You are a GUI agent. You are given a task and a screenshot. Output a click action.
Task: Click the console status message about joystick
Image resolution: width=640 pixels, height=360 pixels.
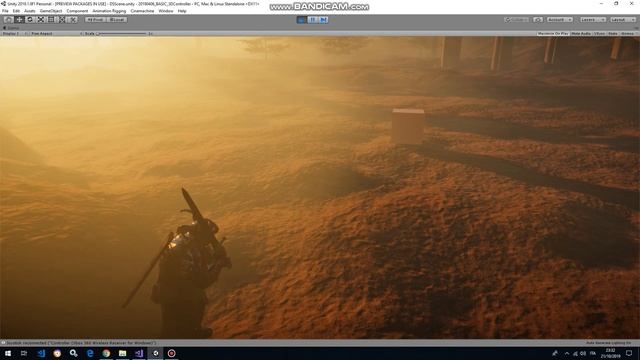82,343
